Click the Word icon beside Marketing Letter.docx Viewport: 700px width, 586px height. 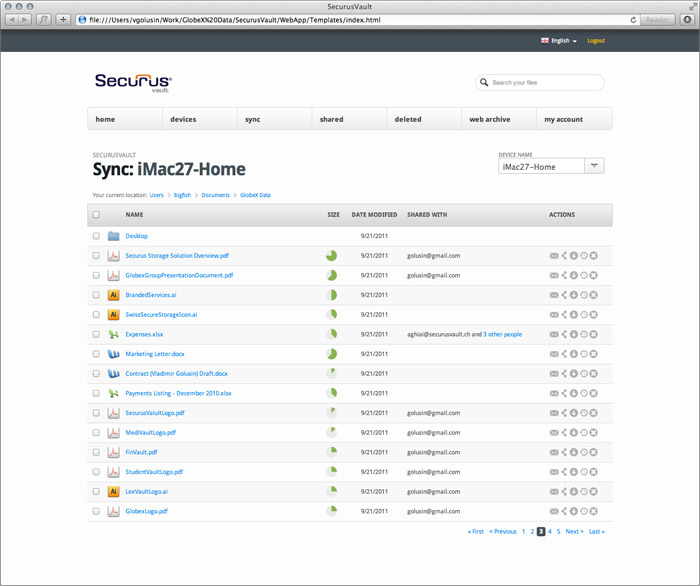coord(113,354)
